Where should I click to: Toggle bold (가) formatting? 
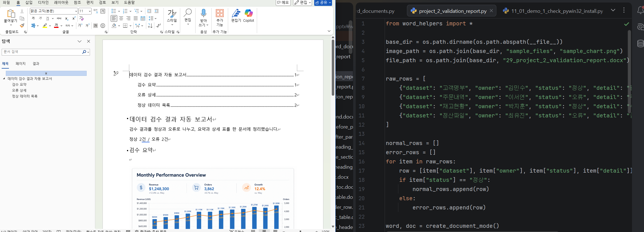[x=33, y=18]
